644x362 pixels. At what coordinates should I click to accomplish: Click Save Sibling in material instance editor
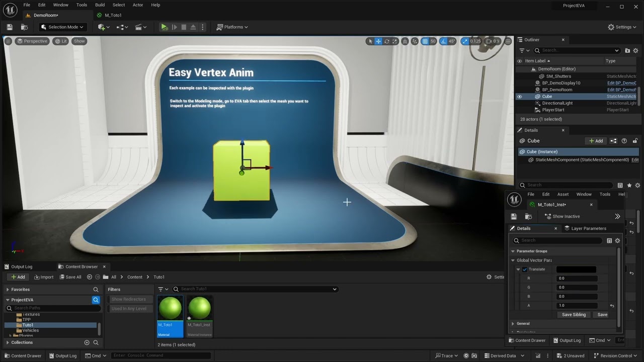[574, 315]
